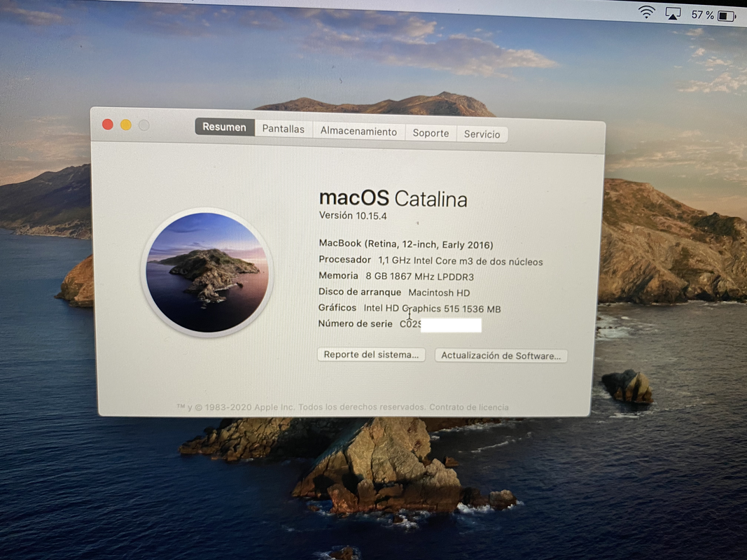
Task: Open the Wi-Fi status icon in menu bar
Action: click(646, 13)
